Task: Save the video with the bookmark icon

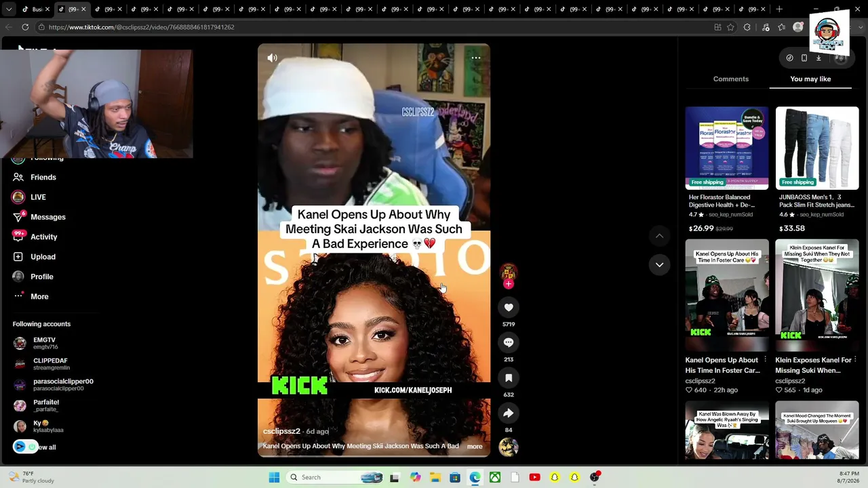Action: (509, 378)
